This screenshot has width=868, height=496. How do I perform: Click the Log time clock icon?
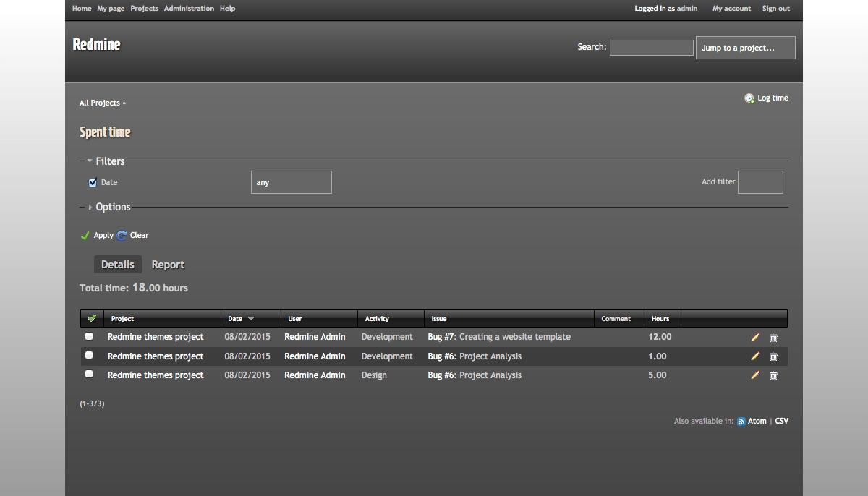pos(749,98)
